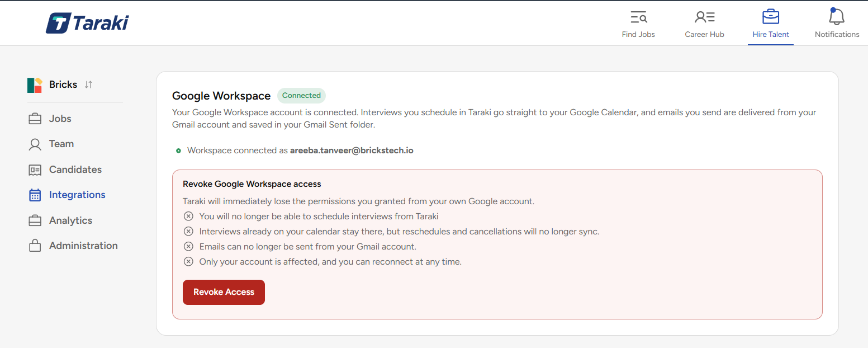Click the X icon beside 'Emails can no longer be sent'
868x348 pixels.
tap(188, 247)
